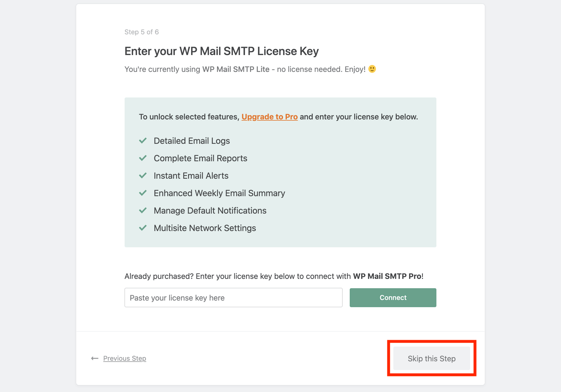Click the Detailed Email Logs feature text

[192, 141]
